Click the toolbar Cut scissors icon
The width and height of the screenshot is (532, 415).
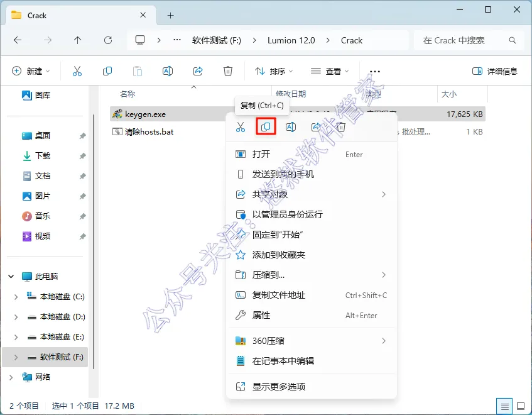(77, 71)
